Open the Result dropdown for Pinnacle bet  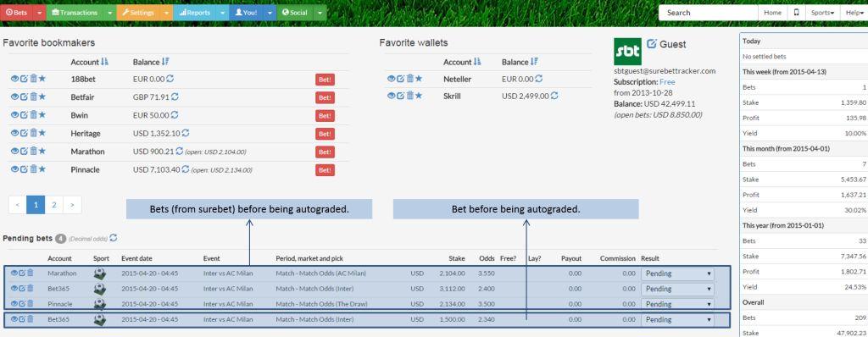point(677,304)
